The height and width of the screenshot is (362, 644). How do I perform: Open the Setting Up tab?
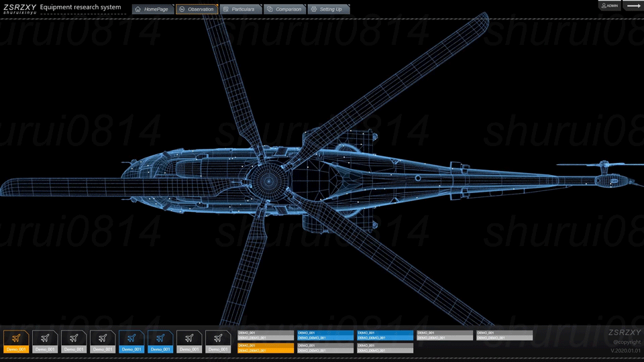(329, 9)
